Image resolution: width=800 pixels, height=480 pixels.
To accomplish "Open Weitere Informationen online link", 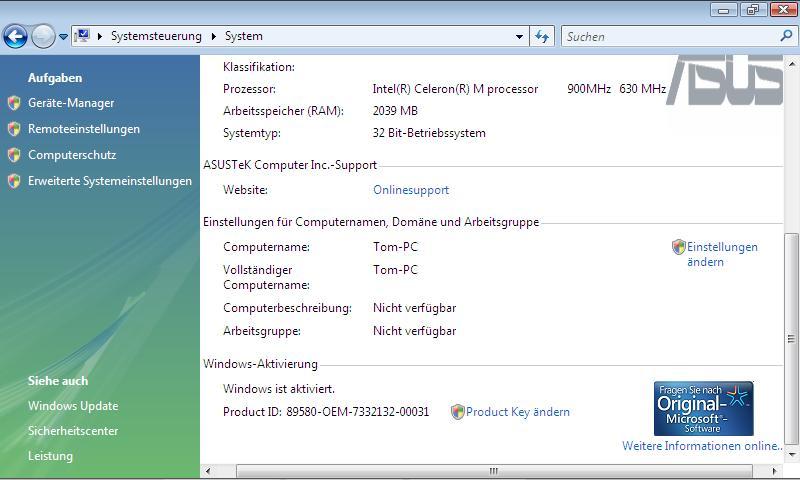I will (702, 446).
